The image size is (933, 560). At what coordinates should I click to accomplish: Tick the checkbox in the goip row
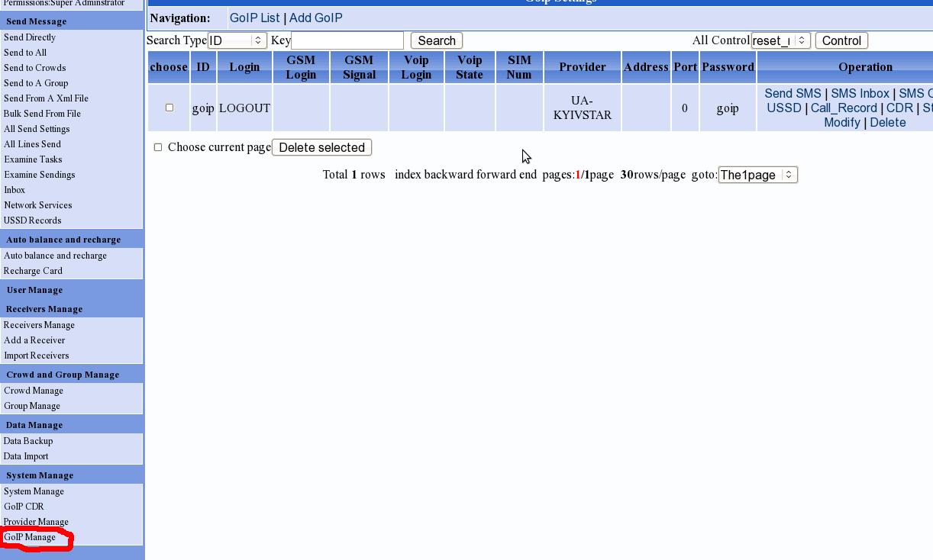tap(169, 108)
